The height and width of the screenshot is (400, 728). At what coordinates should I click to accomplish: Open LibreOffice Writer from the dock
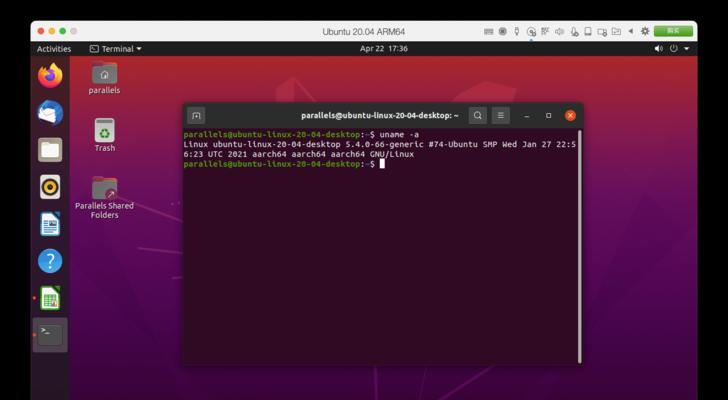(50, 224)
